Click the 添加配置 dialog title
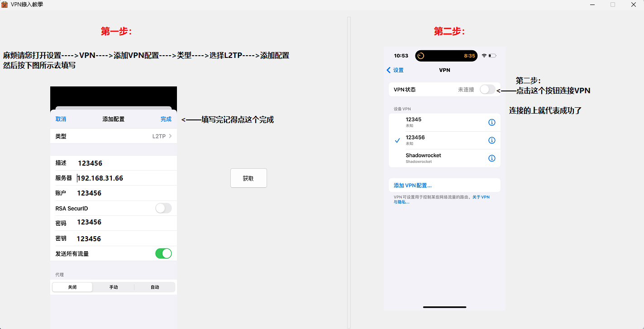The height and width of the screenshot is (329, 644). pos(114,119)
